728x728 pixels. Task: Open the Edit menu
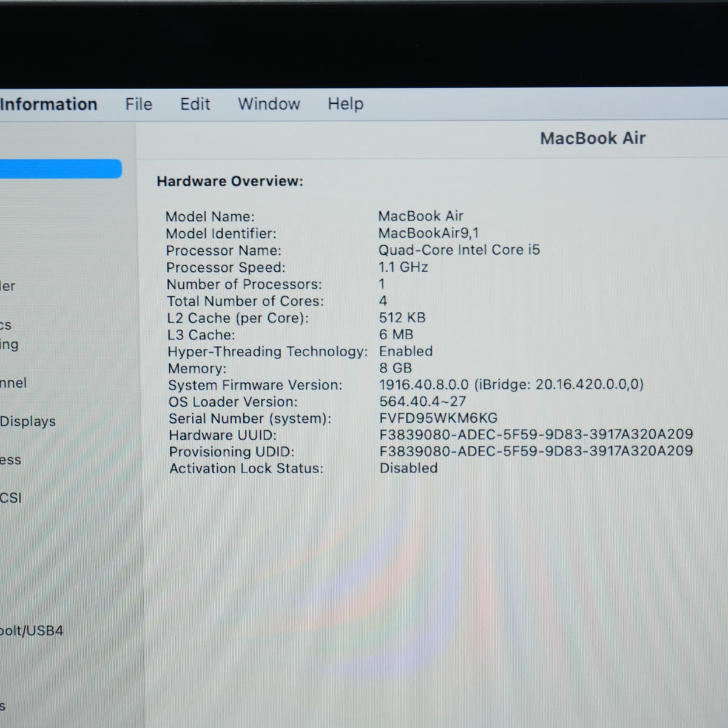coord(195,104)
